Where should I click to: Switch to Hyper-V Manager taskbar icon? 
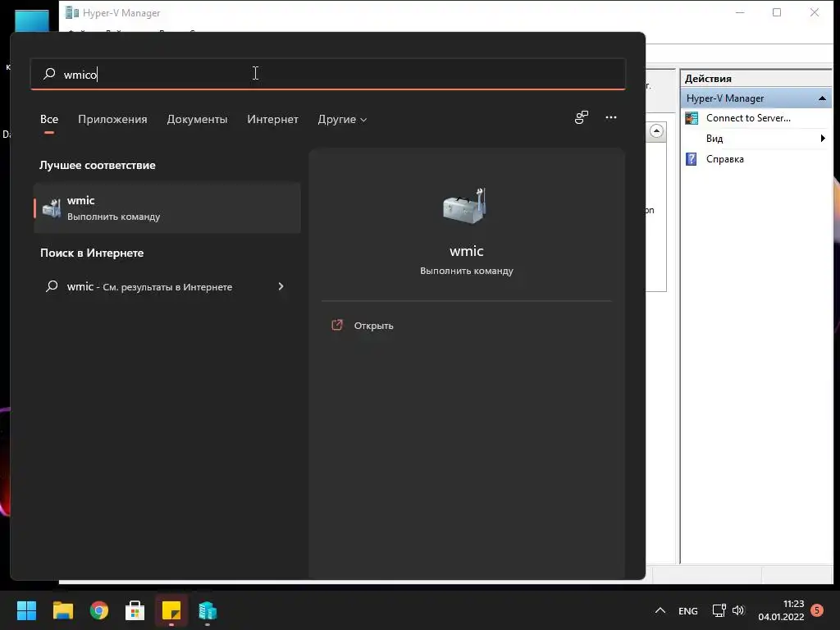[208, 610]
